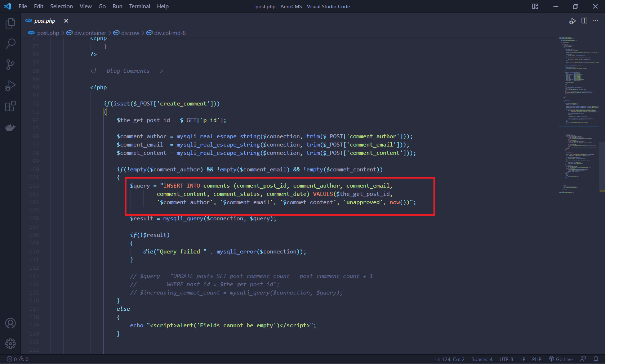Open the Source Control view
This screenshot has width=641, height=364.
(10, 65)
